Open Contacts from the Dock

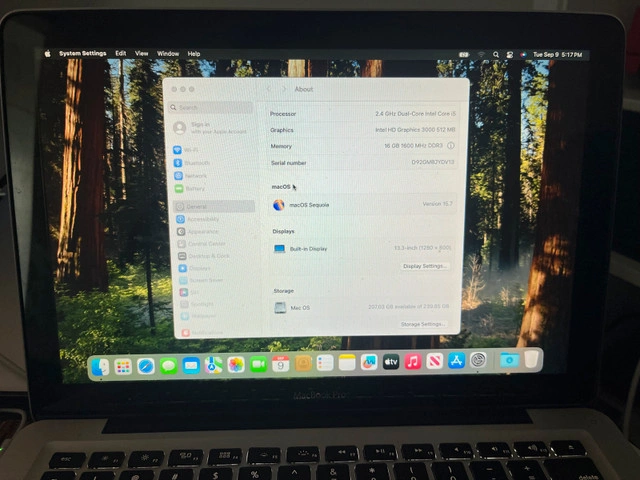point(303,363)
